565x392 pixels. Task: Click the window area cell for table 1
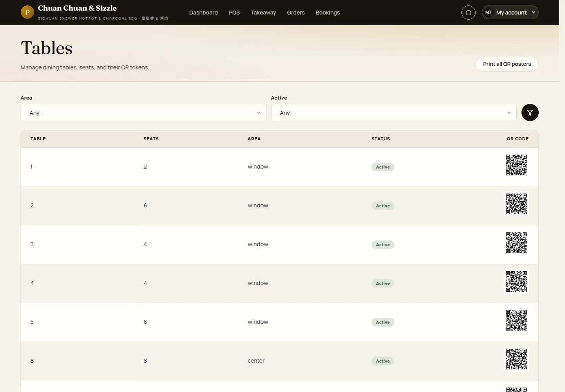click(258, 167)
